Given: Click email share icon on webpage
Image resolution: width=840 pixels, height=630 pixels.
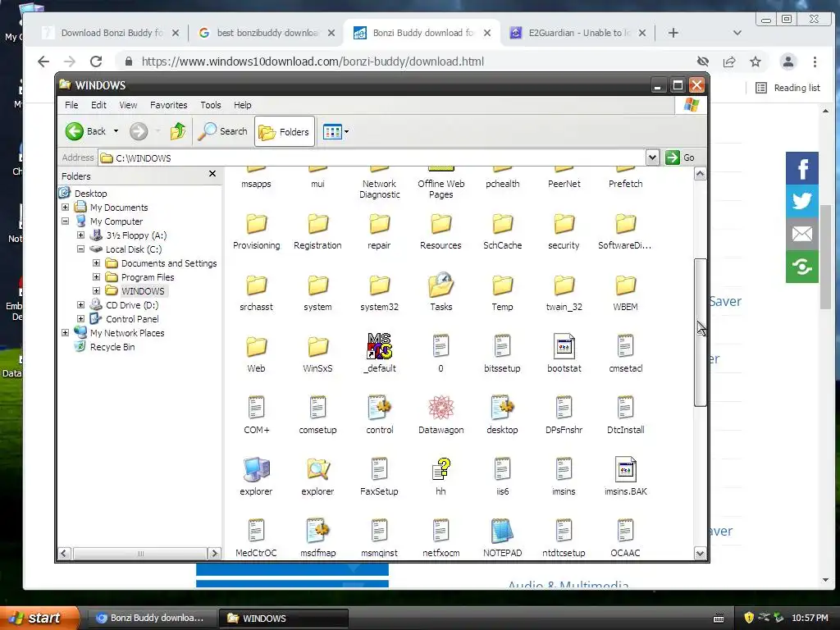Looking at the screenshot, I should 802,234.
